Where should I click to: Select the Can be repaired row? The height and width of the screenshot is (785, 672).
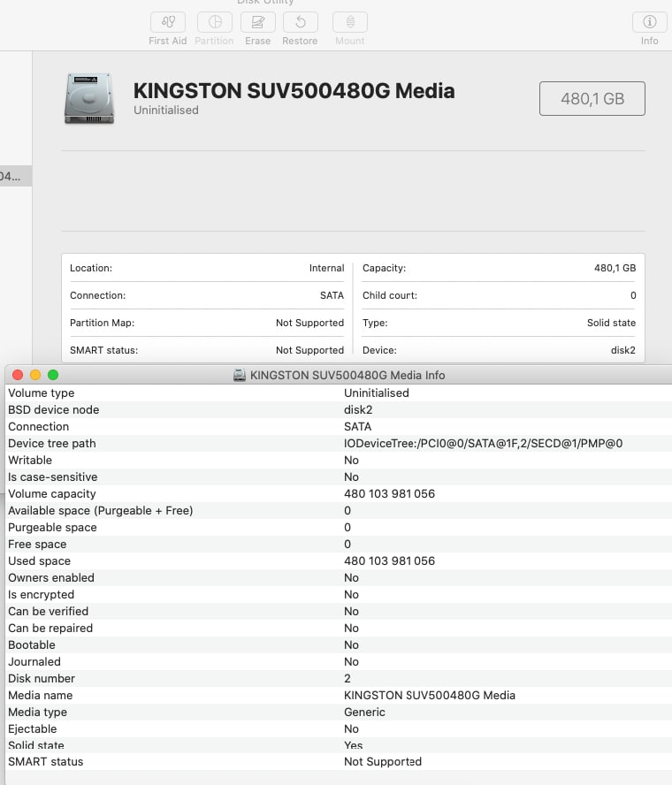[339, 629]
